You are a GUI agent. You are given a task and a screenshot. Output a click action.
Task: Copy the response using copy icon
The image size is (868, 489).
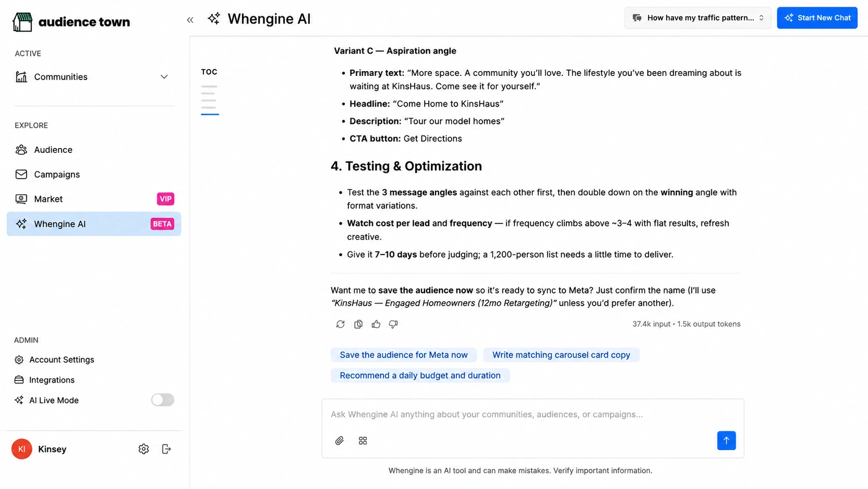[x=358, y=324]
